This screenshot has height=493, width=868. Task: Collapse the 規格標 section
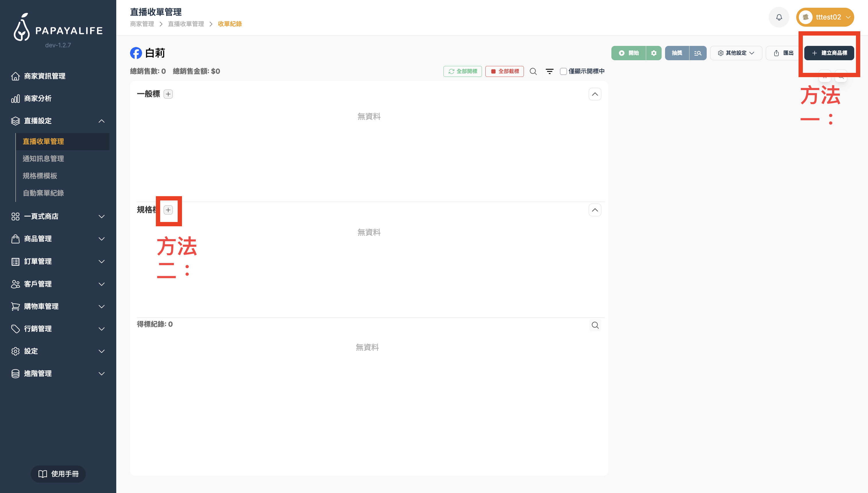[594, 210]
